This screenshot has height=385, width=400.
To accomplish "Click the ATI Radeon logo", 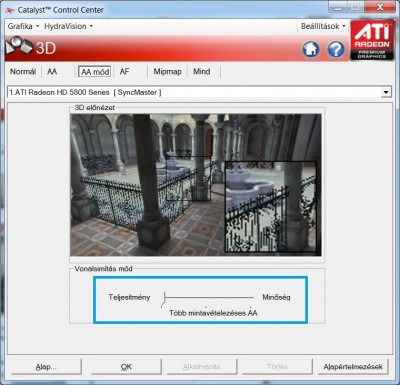I will coord(372,40).
